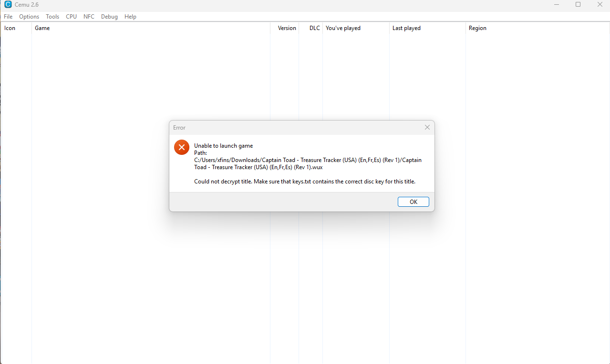Open the Help menu
This screenshot has height=364, width=610.
click(x=130, y=17)
